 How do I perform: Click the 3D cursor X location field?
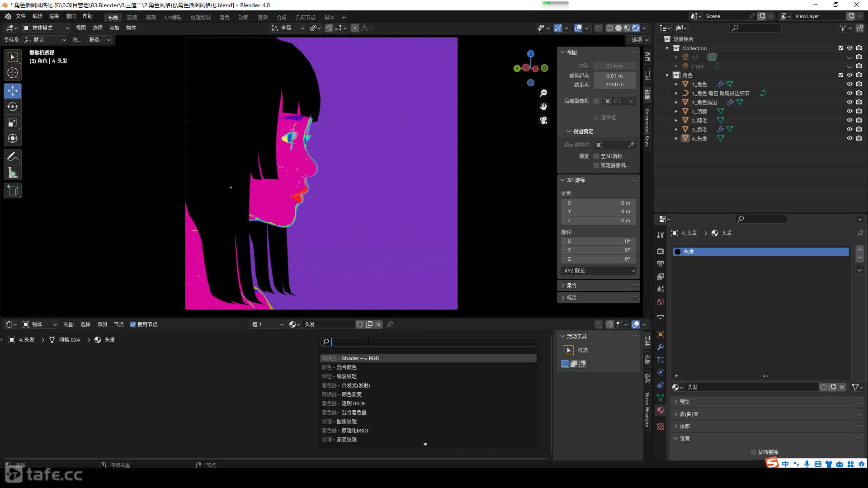599,203
